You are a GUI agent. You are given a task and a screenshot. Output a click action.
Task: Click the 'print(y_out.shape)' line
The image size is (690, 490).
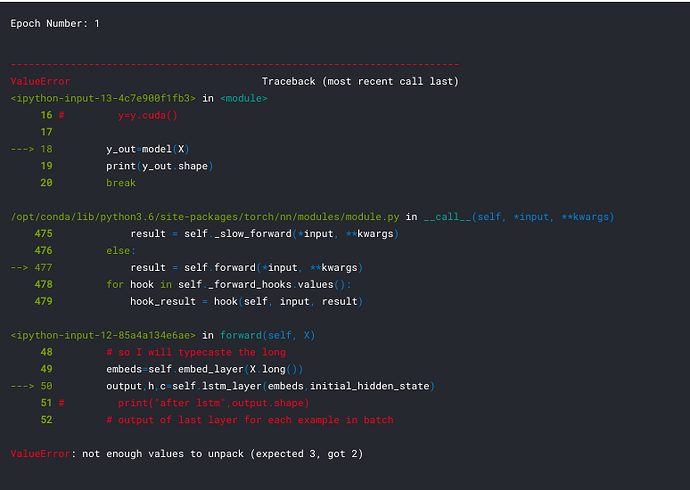(x=160, y=166)
